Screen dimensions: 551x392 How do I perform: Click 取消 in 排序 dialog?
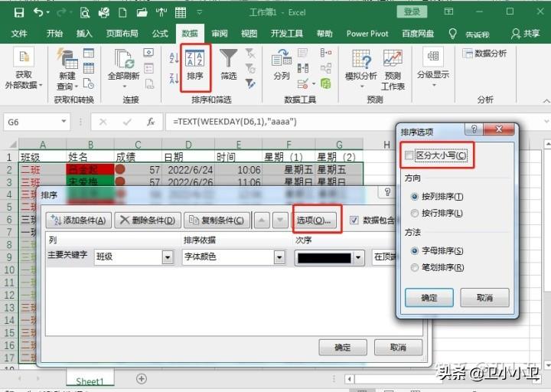tap(398, 348)
